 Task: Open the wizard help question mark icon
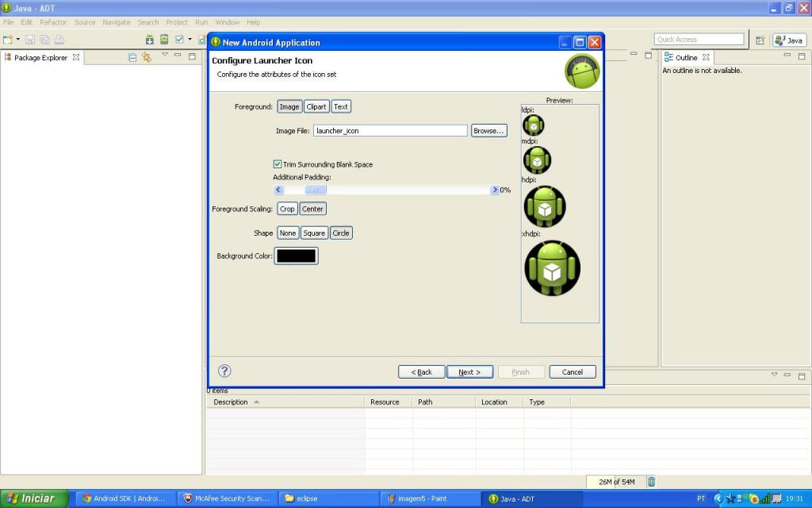pos(224,371)
